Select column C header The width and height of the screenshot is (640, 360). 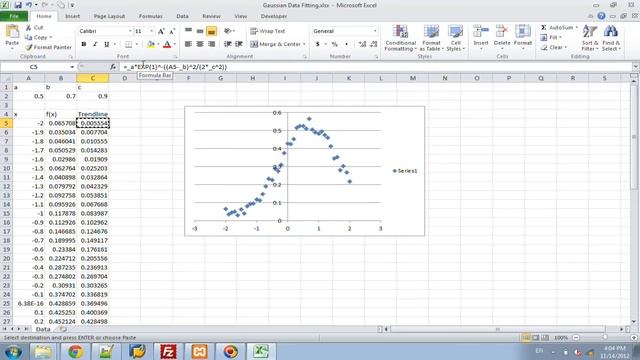[x=93, y=78]
